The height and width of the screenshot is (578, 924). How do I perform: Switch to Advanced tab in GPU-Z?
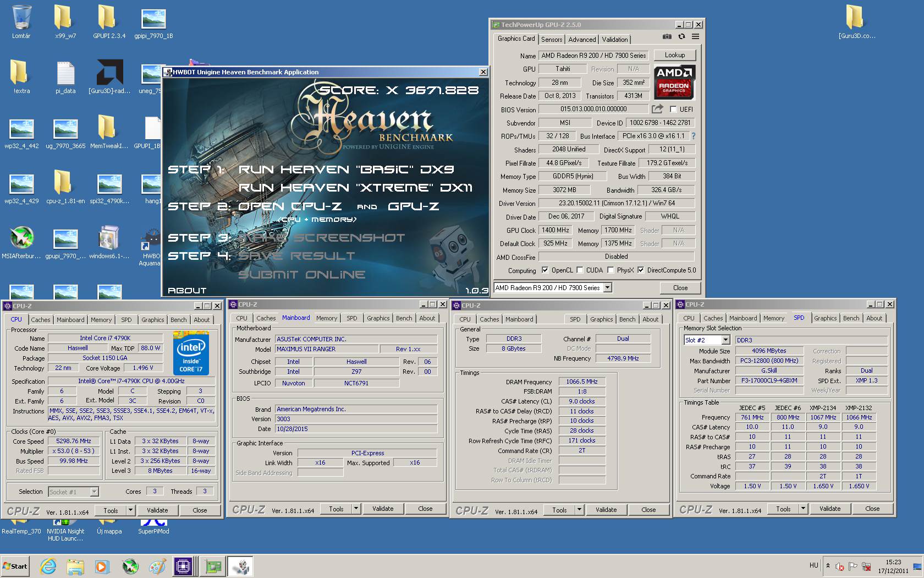[x=582, y=39]
